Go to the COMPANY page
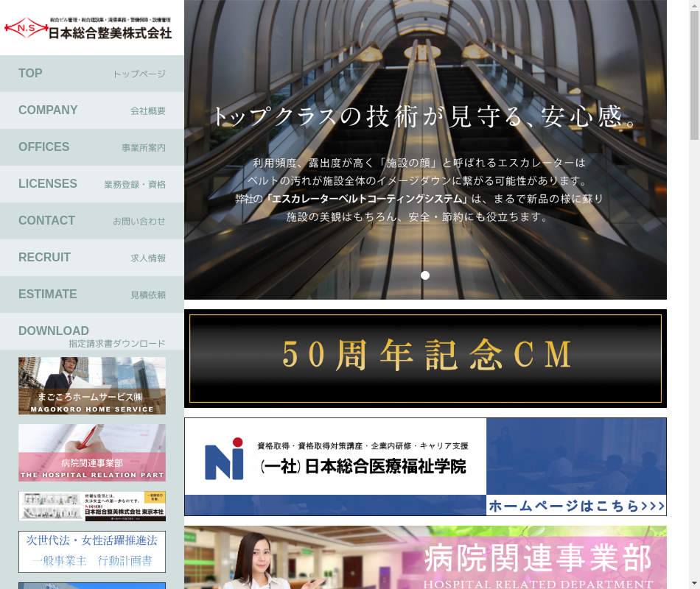The height and width of the screenshot is (589, 700). pyautogui.click(x=91, y=110)
